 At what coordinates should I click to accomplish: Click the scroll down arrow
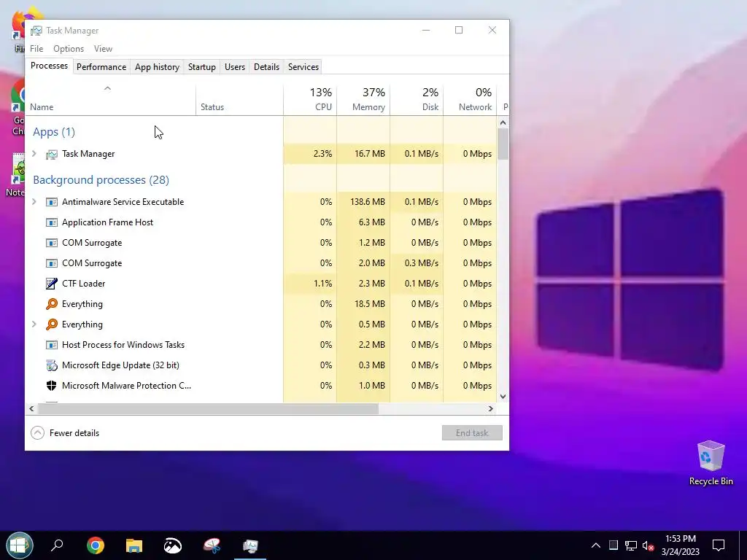point(503,397)
